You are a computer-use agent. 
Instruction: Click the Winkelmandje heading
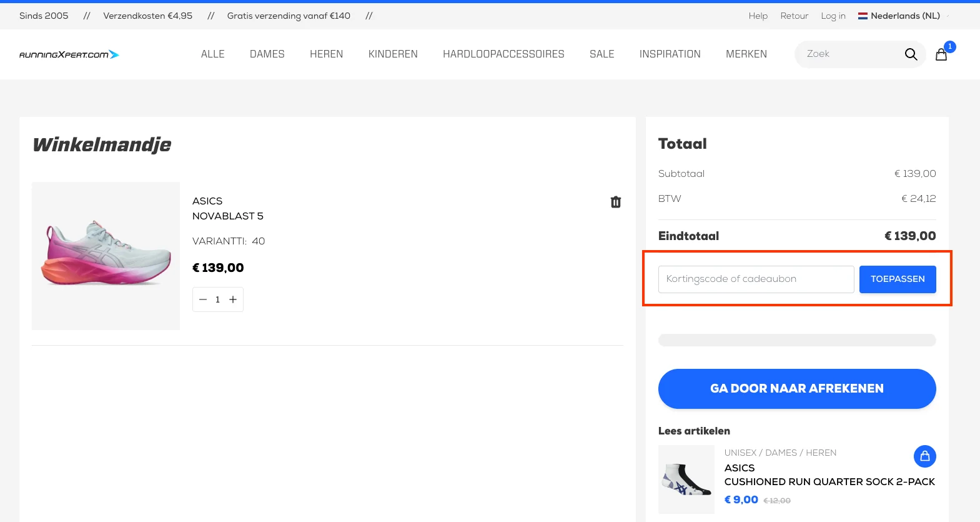click(102, 144)
